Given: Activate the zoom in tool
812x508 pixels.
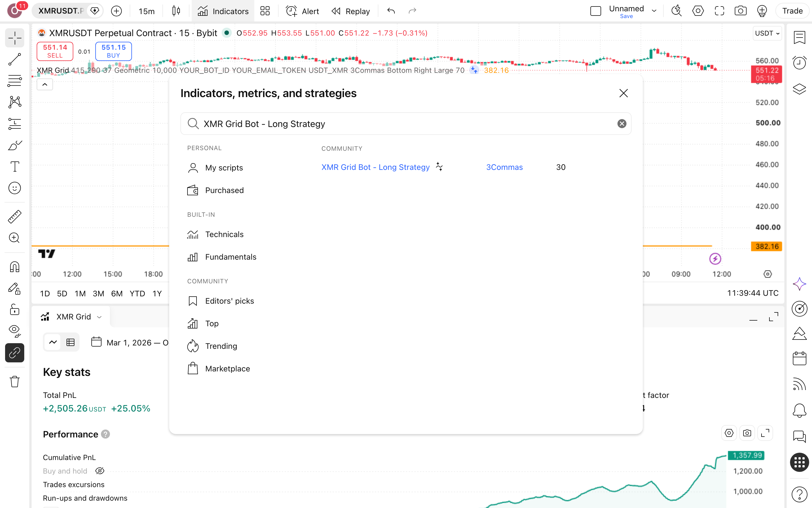Looking at the screenshot, I should [x=15, y=238].
